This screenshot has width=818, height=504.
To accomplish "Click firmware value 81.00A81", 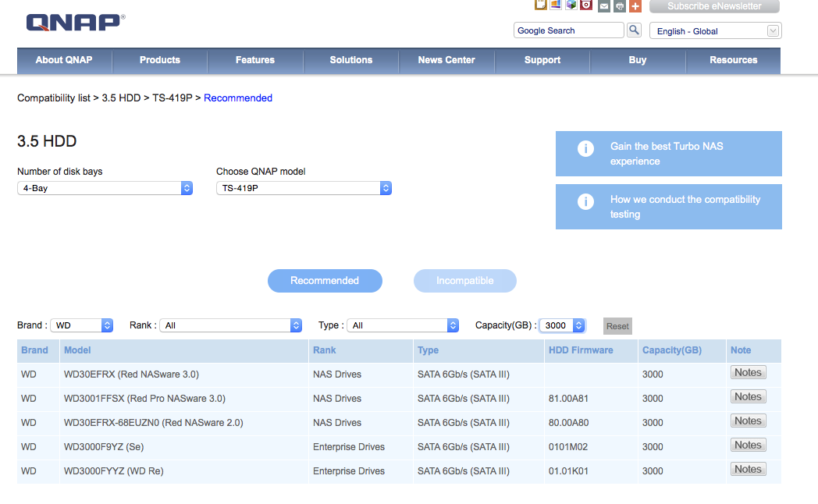I will [568, 399].
